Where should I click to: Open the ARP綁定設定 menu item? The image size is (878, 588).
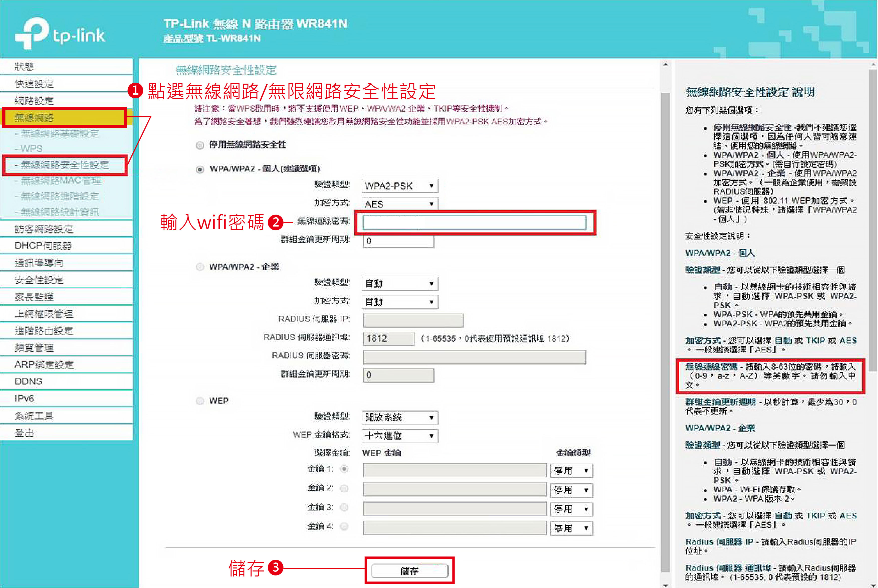tap(66, 364)
